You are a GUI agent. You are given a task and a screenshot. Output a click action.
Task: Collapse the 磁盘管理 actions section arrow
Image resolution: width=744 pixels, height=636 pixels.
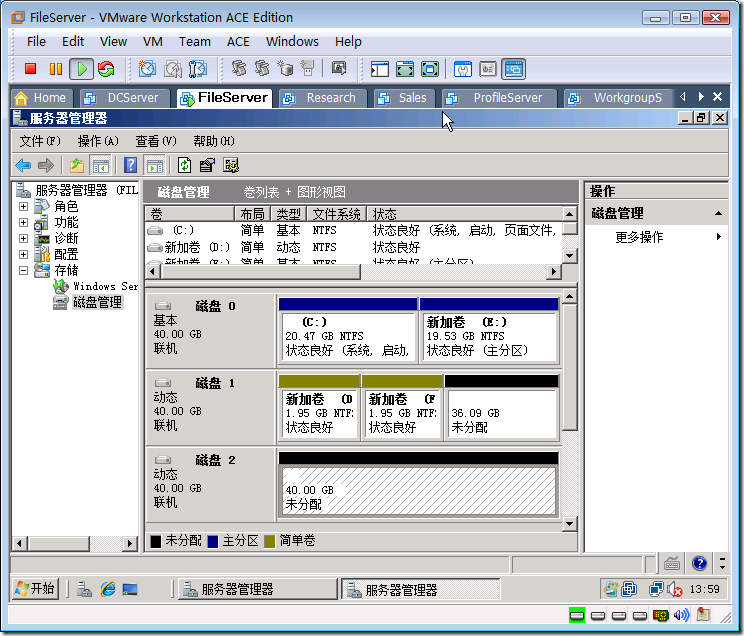pos(718,214)
